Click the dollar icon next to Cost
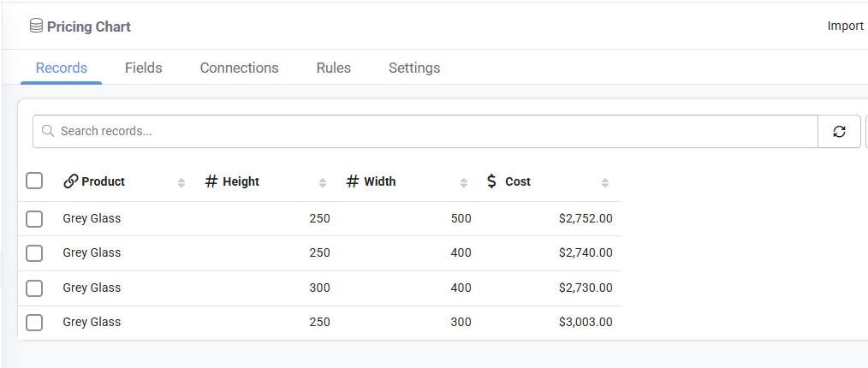The height and width of the screenshot is (368, 868). (x=491, y=181)
